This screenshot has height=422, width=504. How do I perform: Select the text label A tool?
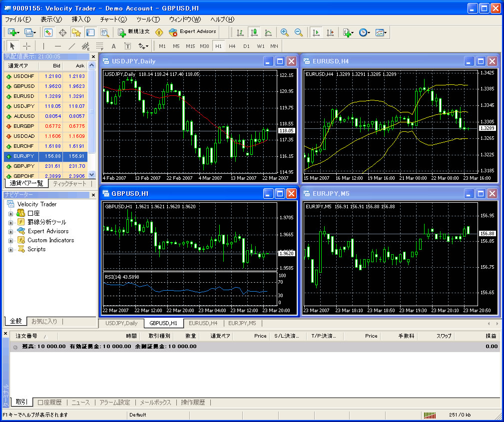[113, 46]
